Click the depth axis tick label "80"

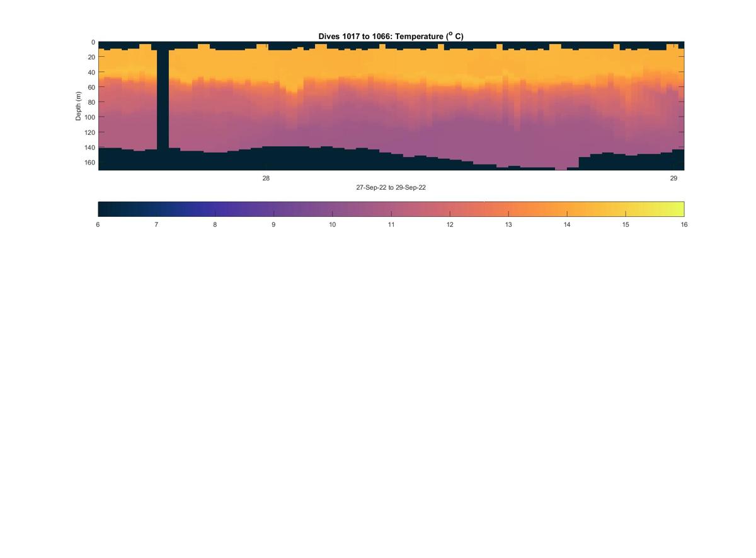point(91,102)
